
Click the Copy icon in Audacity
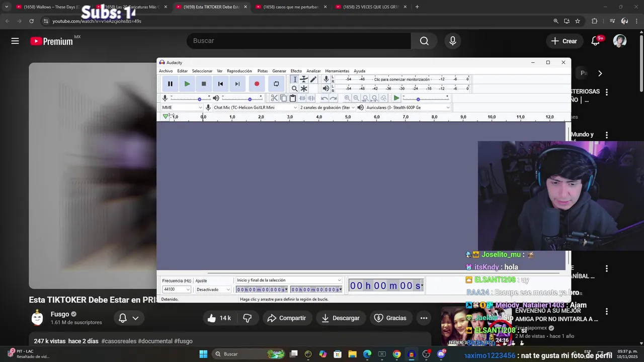tap(283, 98)
